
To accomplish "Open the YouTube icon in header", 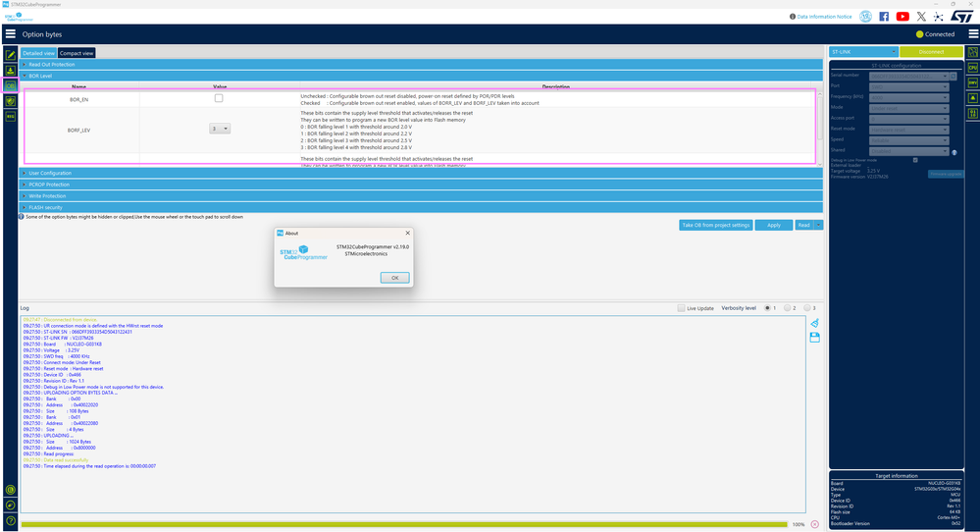I will pyautogui.click(x=903, y=17).
